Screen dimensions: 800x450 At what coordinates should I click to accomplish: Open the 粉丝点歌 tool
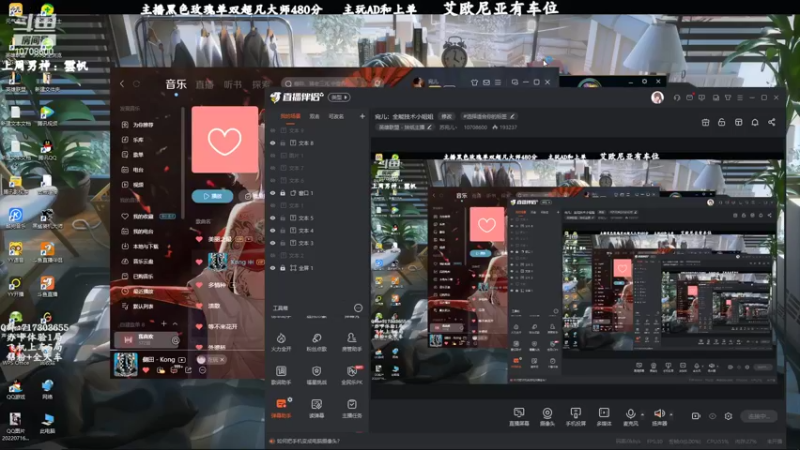coord(316,342)
